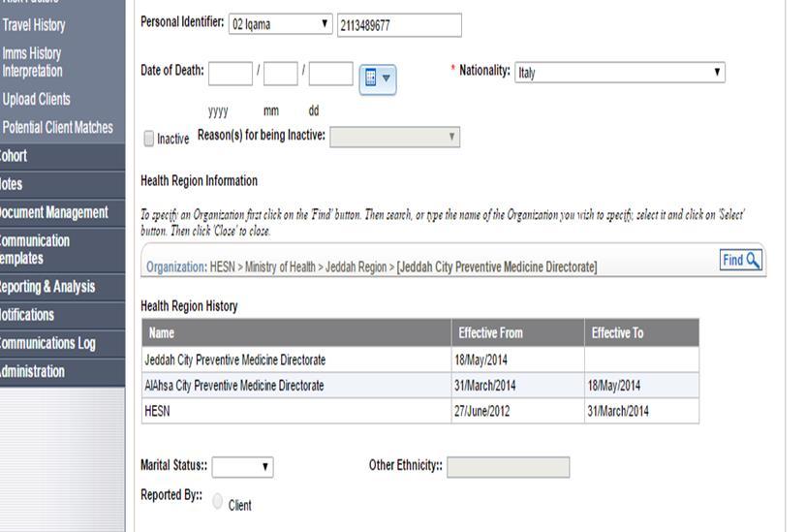Click the Effective To column header

(641, 332)
